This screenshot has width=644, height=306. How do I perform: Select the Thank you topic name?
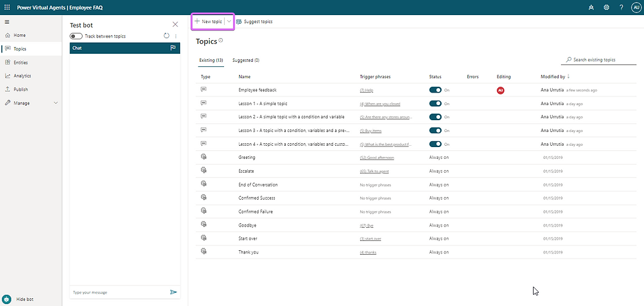pyautogui.click(x=248, y=252)
